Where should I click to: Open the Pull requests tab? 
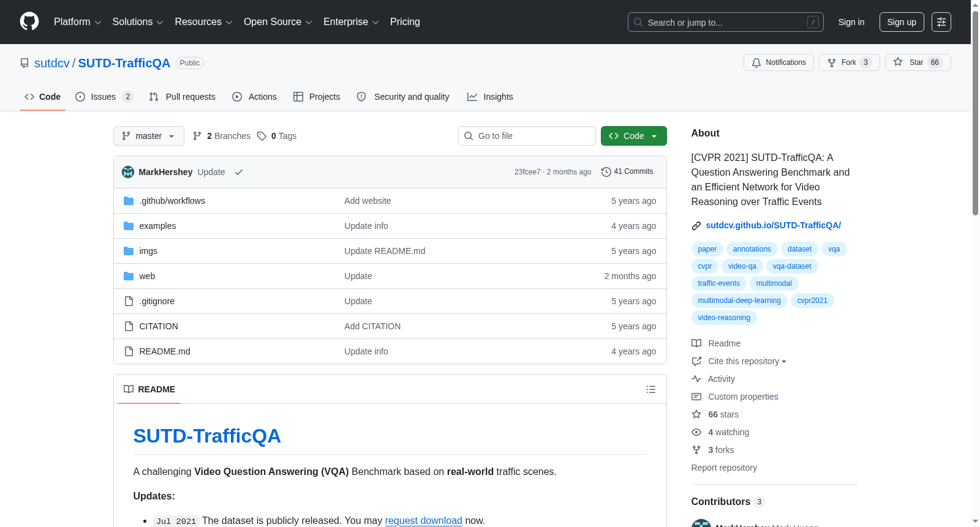(x=183, y=97)
